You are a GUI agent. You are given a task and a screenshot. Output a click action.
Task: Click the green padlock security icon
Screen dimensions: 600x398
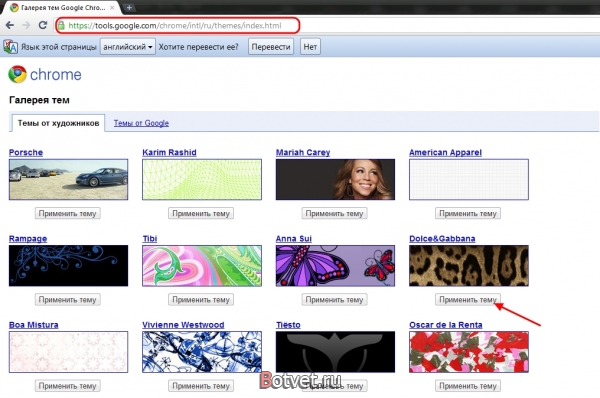point(61,26)
